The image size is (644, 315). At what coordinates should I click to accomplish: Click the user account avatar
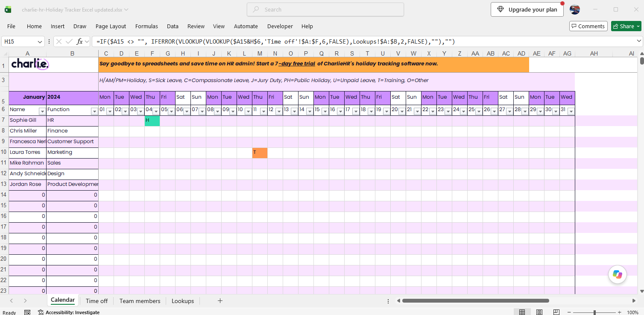click(575, 9)
